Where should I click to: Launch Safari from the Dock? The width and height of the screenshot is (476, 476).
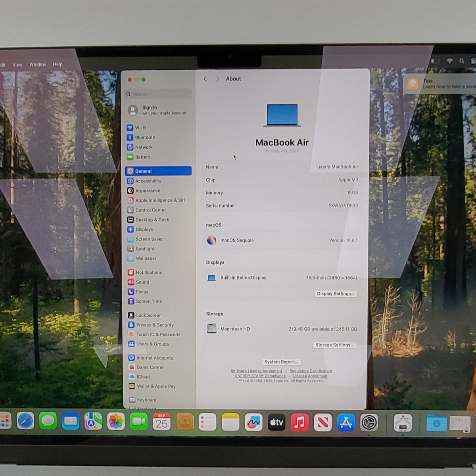[x=25, y=421]
